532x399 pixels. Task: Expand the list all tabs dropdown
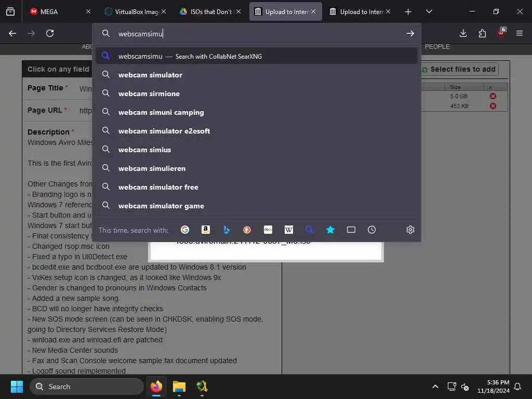click(x=429, y=11)
